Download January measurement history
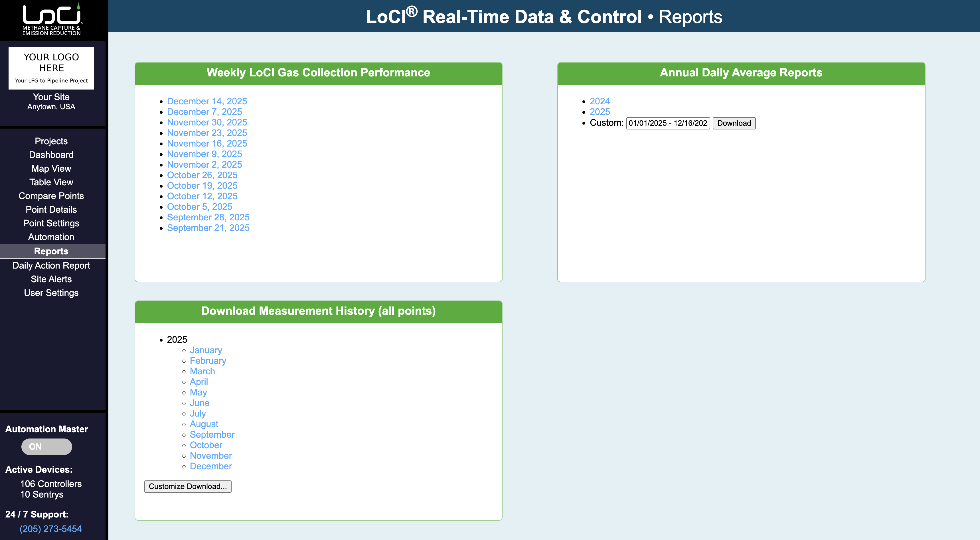The height and width of the screenshot is (540, 980). (x=206, y=350)
